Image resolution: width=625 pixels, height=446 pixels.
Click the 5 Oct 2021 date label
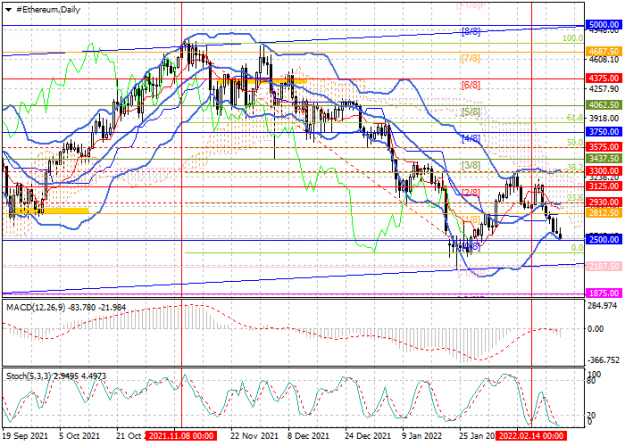[x=79, y=436]
